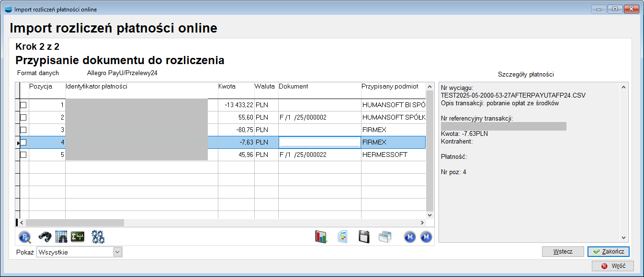Screen dimensions: 644x277
Task: Click the Kwota column header
Action: (227, 87)
